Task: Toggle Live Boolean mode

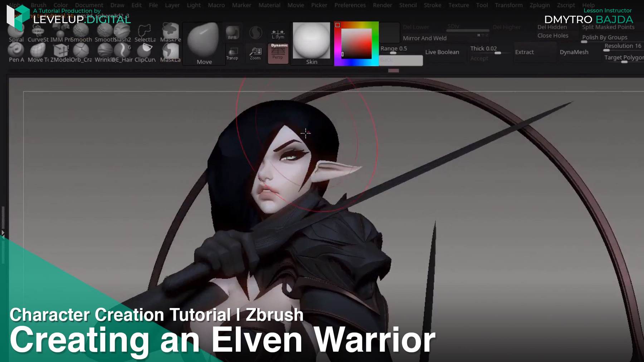Action: 442,52
